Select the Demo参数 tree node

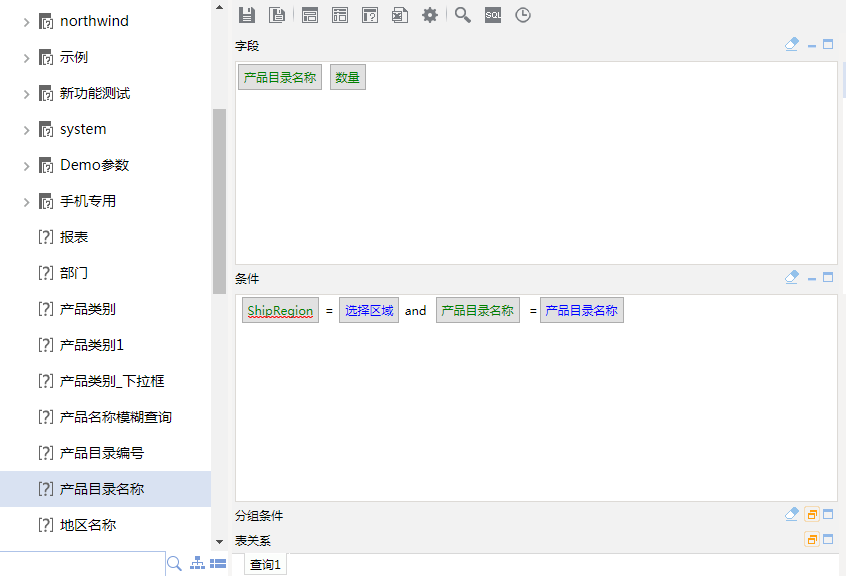tap(94, 165)
